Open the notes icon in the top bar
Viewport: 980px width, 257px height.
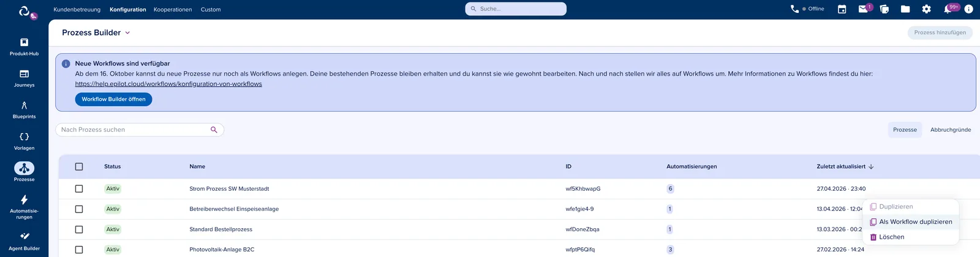click(884, 9)
